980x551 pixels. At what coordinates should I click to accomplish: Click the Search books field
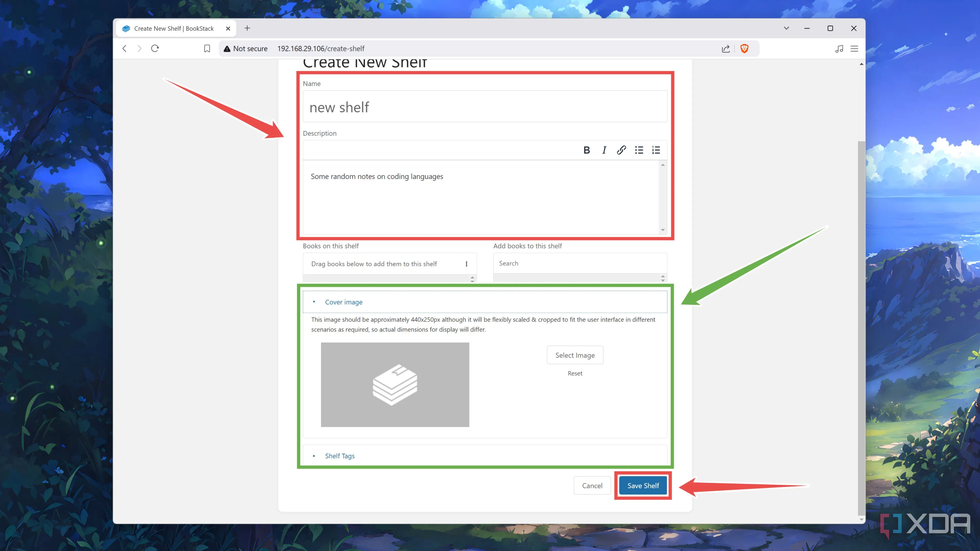pyautogui.click(x=580, y=263)
